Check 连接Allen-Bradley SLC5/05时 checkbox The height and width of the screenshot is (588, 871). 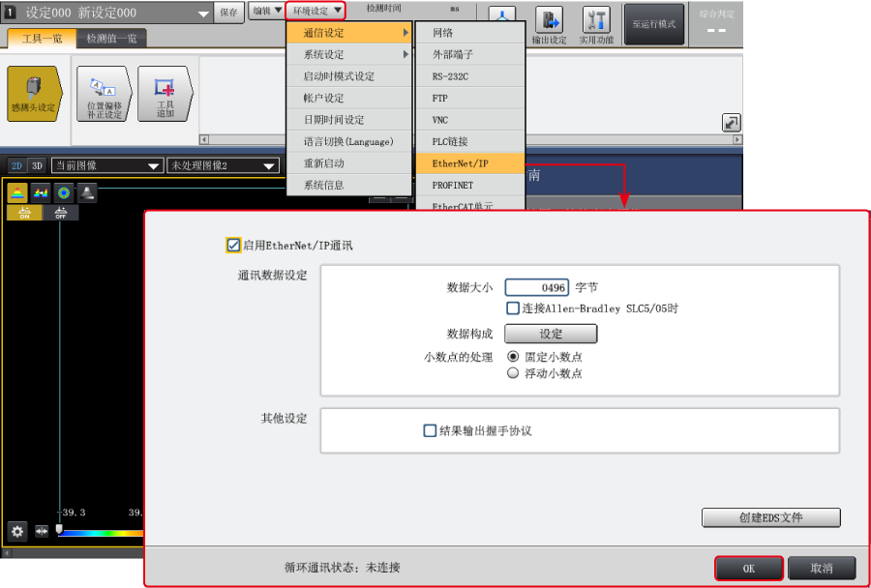(513, 309)
